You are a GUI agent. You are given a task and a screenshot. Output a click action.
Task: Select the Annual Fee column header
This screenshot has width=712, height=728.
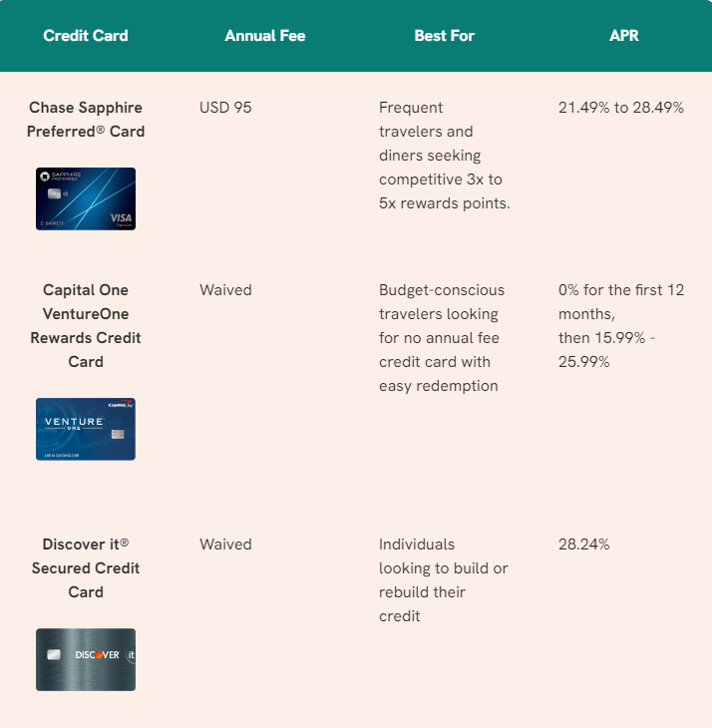pyautogui.click(x=265, y=36)
